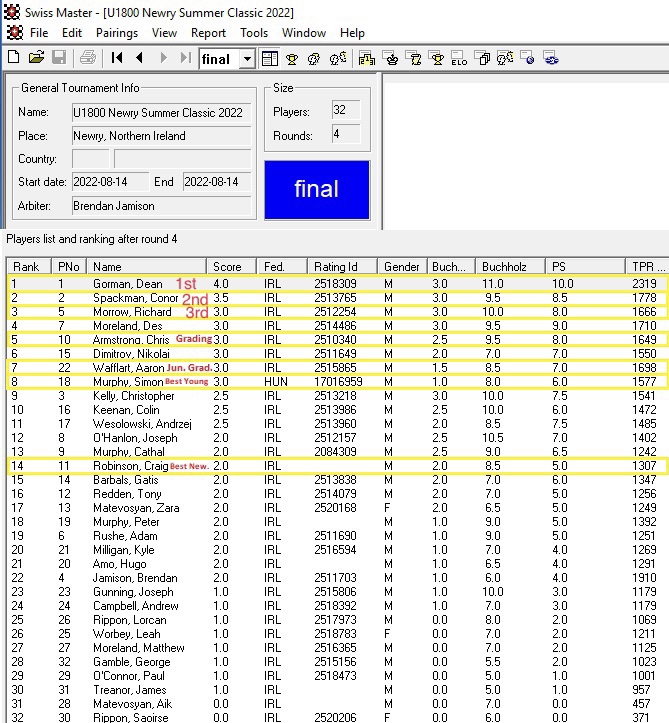Go to the first round arrow
669x723 pixels.
point(118,59)
